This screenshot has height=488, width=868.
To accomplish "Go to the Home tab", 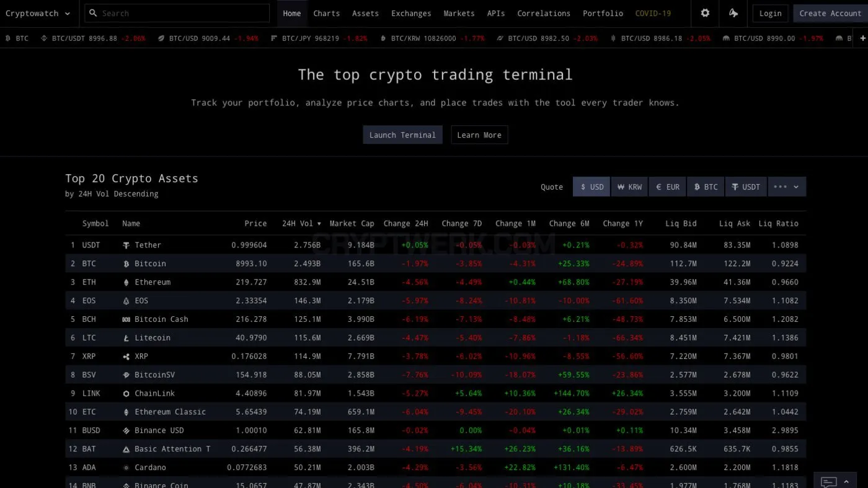I will coord(292,13).
